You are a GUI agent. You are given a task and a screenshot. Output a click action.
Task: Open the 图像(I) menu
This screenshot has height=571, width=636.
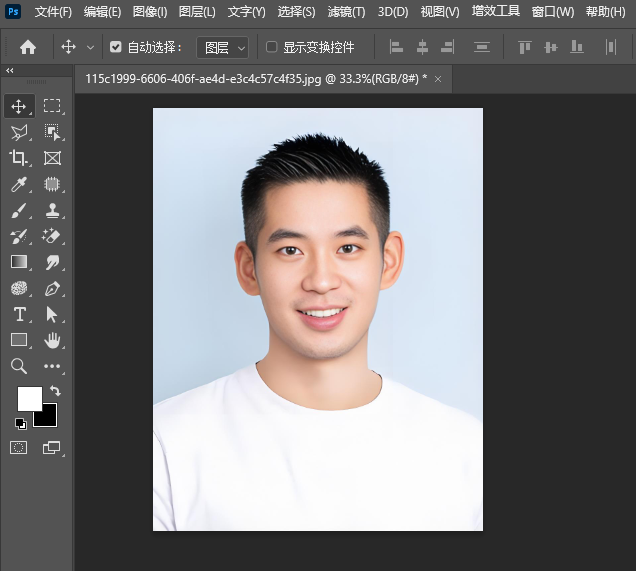(x=150, y=12)
